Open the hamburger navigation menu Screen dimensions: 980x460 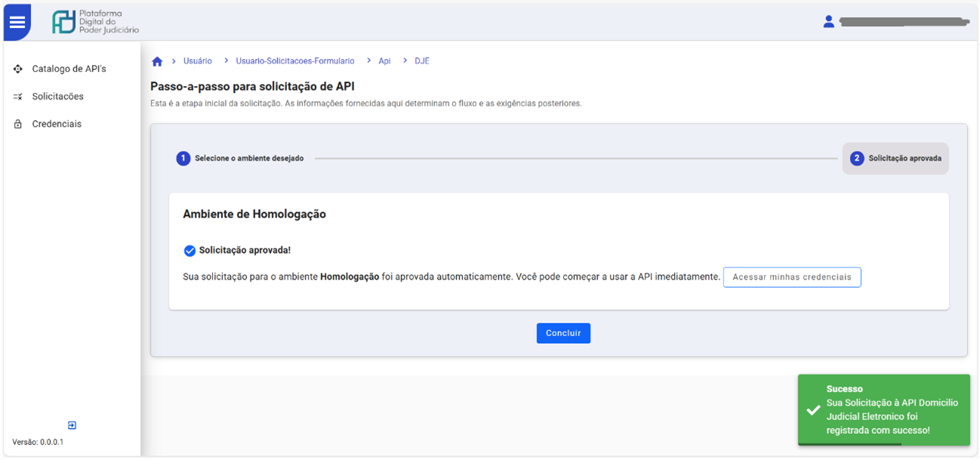[17, 22]
